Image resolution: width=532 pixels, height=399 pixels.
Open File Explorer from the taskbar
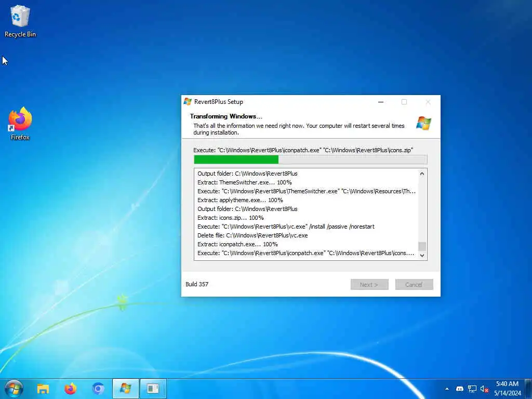point(43,389)
